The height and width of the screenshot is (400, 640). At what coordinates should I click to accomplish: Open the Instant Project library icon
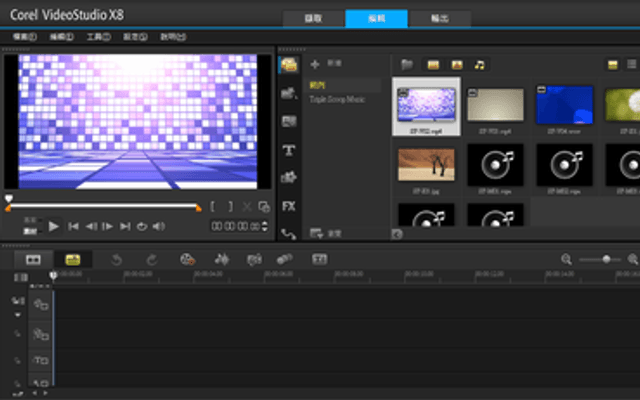289,93
